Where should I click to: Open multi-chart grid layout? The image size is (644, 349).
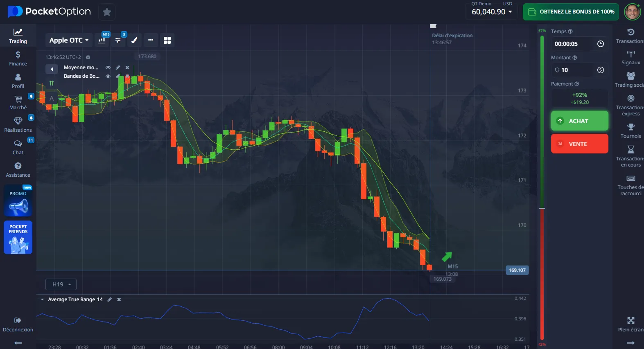(x=167, y=40)
